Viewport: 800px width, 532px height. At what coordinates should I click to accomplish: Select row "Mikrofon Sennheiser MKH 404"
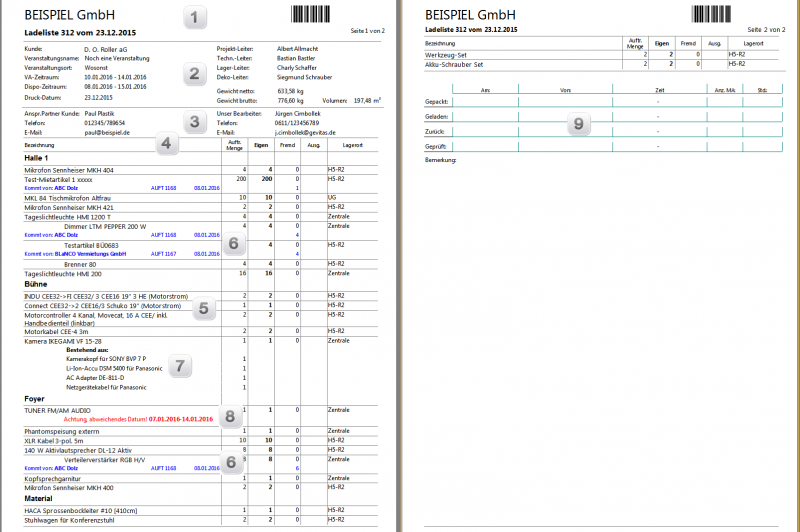201,170
